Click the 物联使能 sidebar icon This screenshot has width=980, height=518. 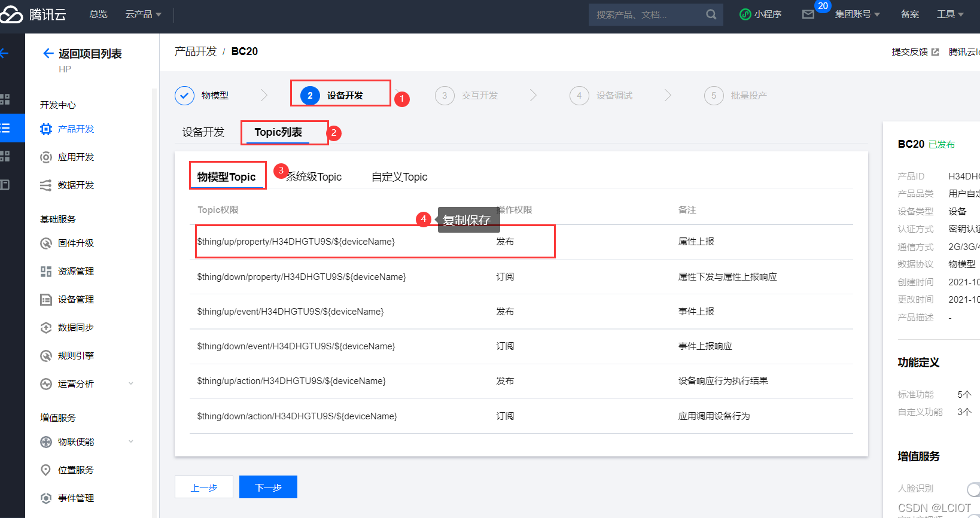[x=46, y=441]
